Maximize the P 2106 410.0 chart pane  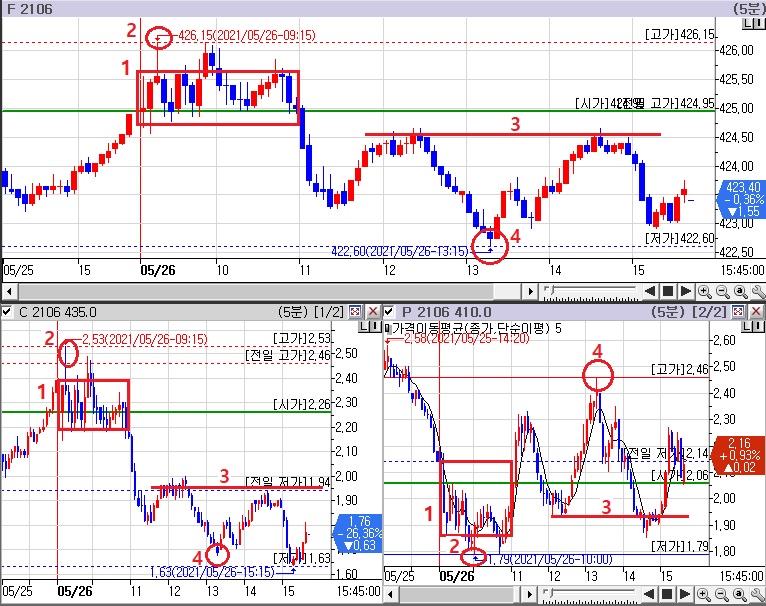point(738,311)
